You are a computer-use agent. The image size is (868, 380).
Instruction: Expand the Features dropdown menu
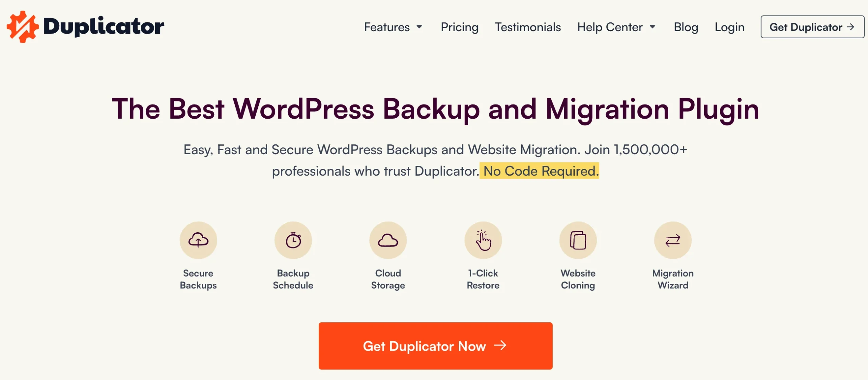(x=393, y=26)
